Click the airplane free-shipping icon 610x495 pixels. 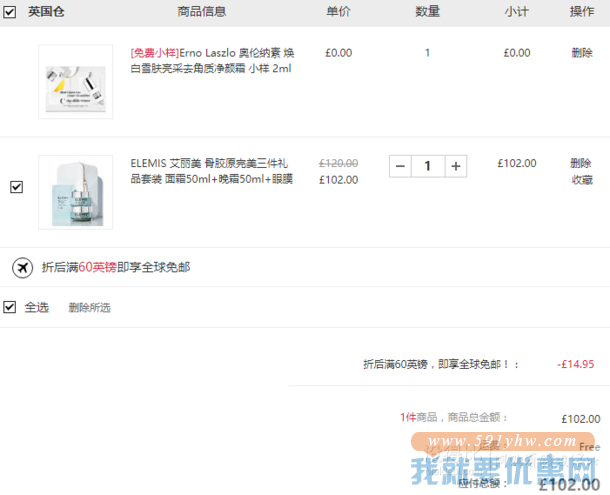[x=23, y=268]
